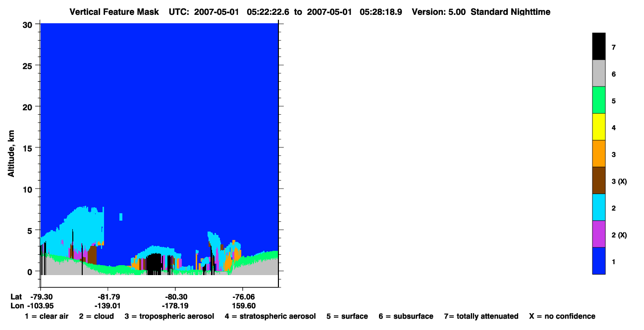Click the 'Lon' row label

tap(16, 306)
